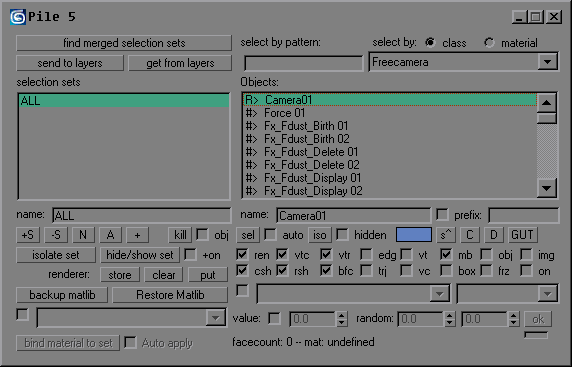
Task: Open the blue object color swatch
Action: tap(414, 235)
